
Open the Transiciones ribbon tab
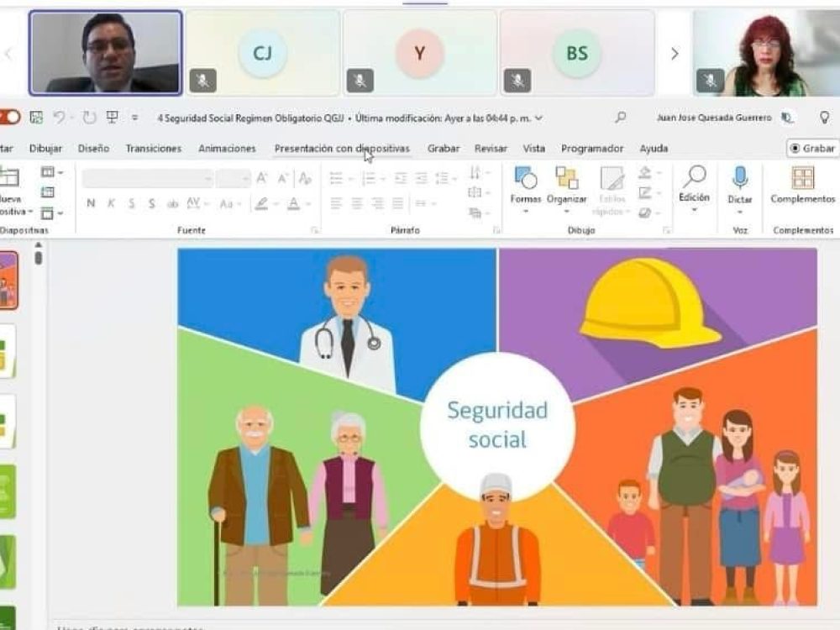point(153,149)
